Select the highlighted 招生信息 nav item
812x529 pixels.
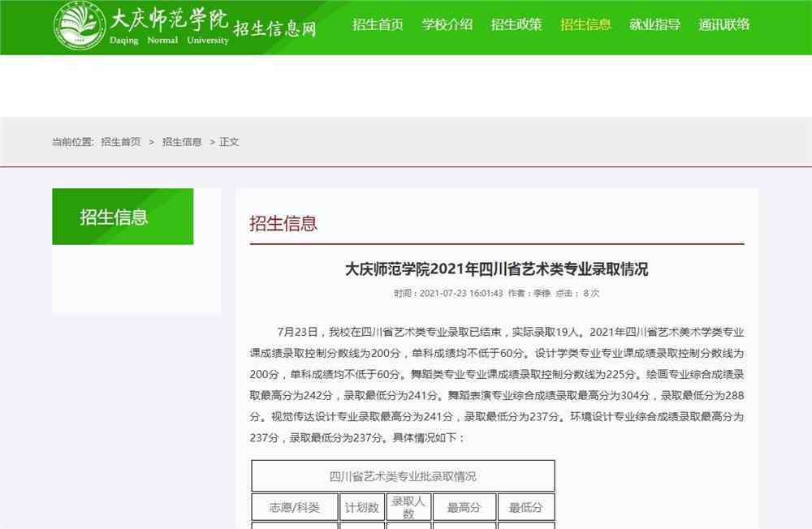585,24
